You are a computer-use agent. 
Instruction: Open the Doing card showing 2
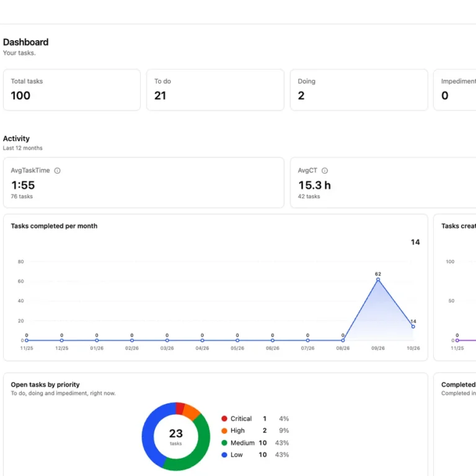coord(359,90)
